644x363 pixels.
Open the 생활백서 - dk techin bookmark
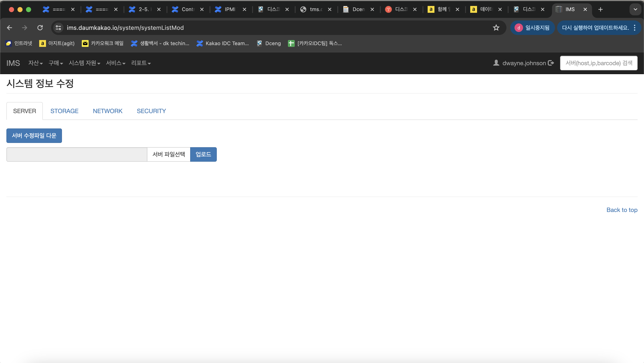pos(160,43)
